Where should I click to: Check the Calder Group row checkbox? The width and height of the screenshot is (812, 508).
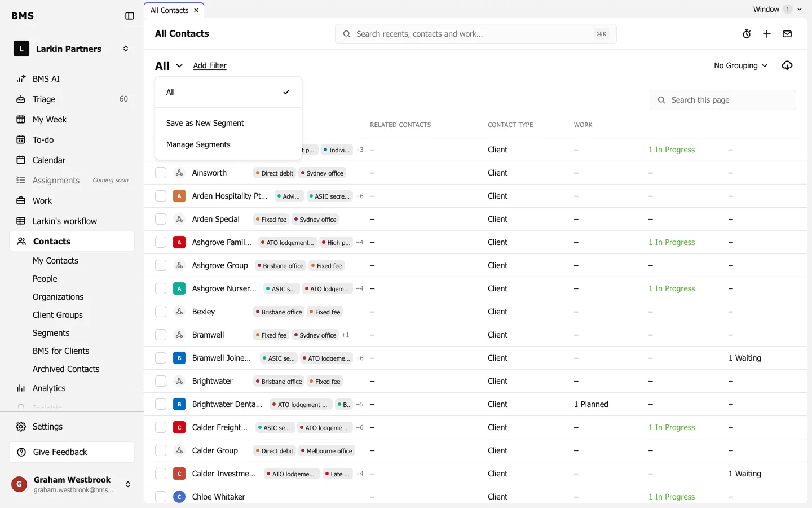pyautogui.click(x=161, y=450)
